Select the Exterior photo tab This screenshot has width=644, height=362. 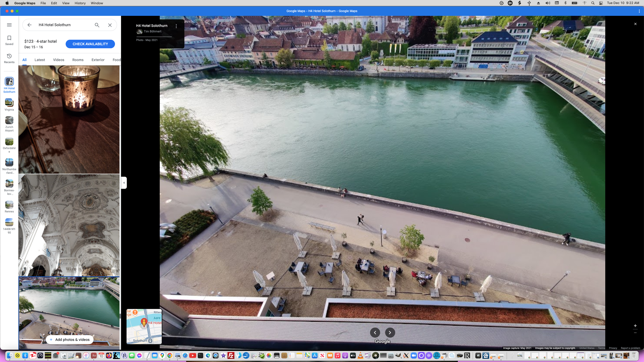pyautogui.click(x=98, y=60)
